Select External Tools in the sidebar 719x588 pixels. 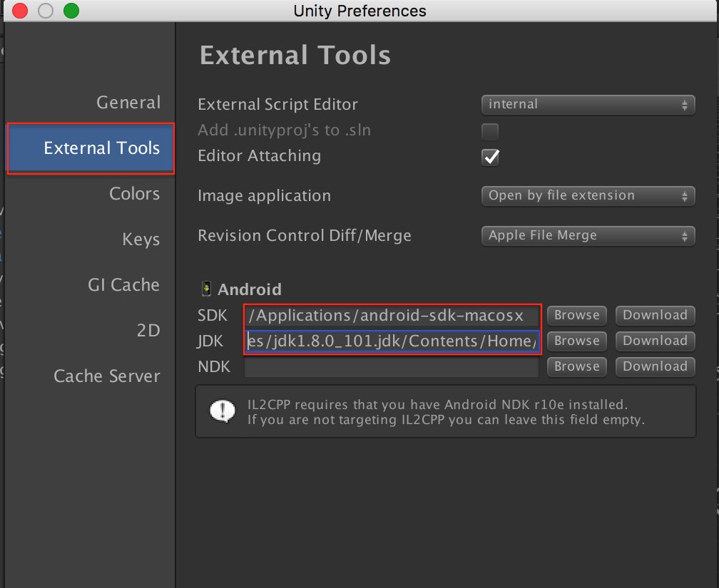pyautogui.click(x=91, y=148)
